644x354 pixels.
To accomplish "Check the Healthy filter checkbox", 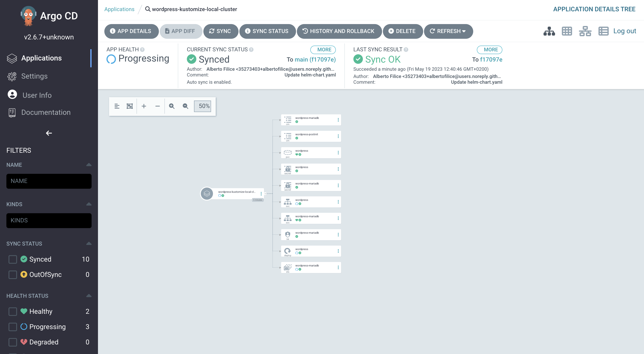I will [13, 311].
